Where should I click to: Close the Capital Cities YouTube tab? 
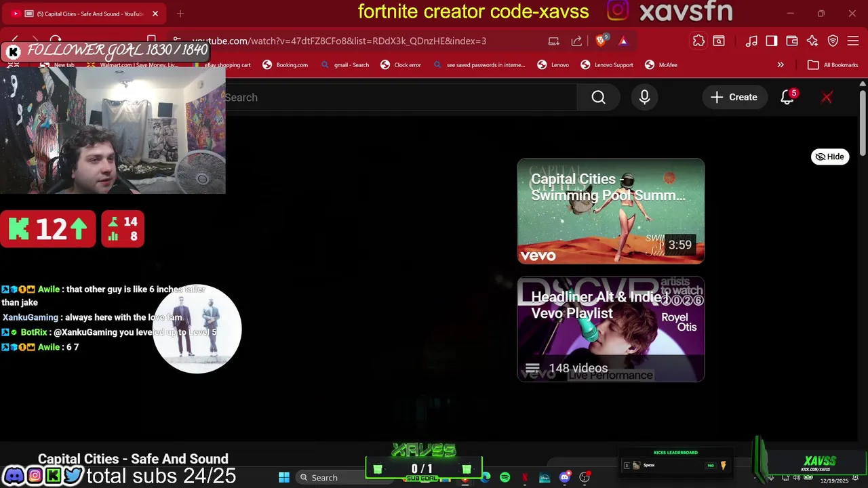[155, 14]
